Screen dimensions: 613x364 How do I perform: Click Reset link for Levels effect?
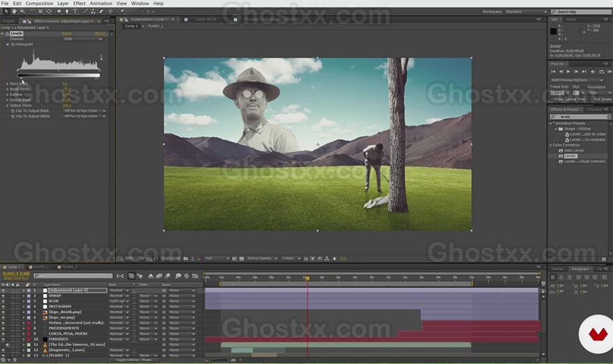(66, 33)
